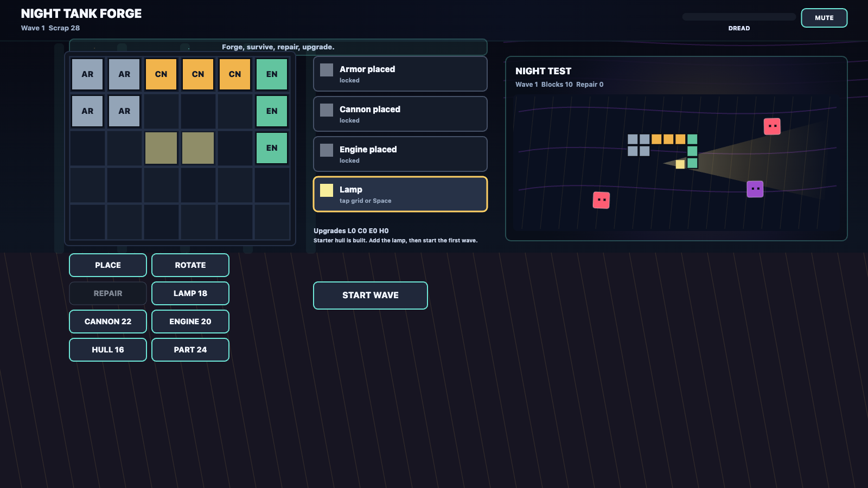Click the Wave 1 Scrap 28 status text

[x=50, y=28]
